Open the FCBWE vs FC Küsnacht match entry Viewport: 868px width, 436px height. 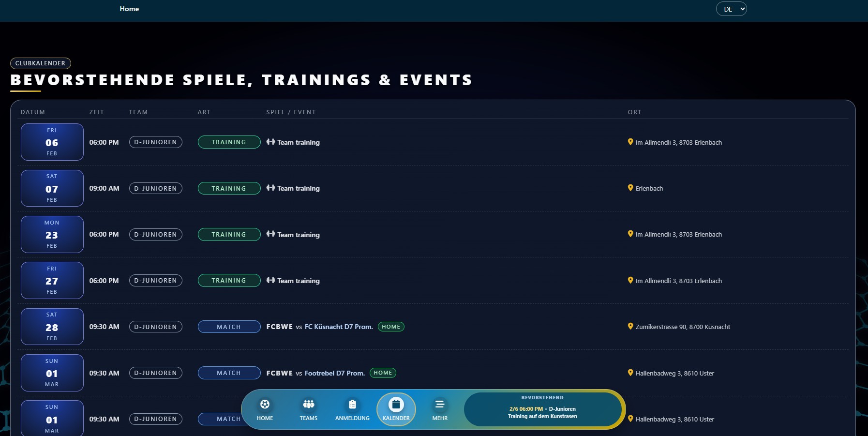pyautogui.click(x=319, y=327)
